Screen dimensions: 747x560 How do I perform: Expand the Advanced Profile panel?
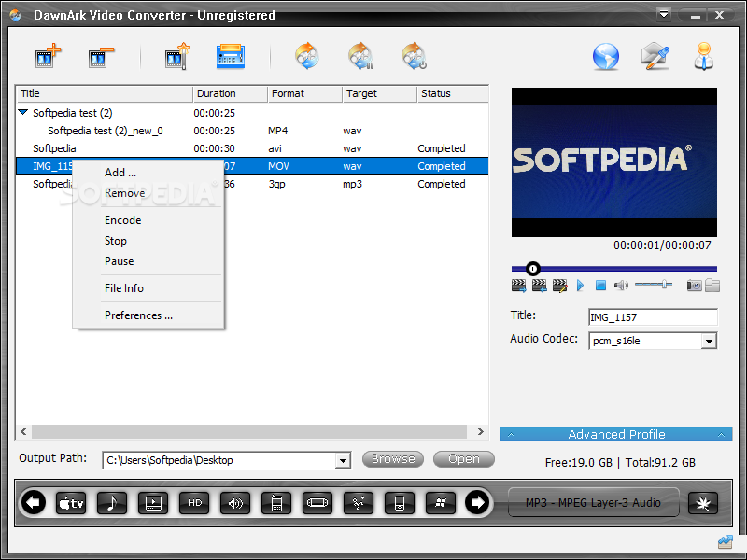click(x=616, y=434)
